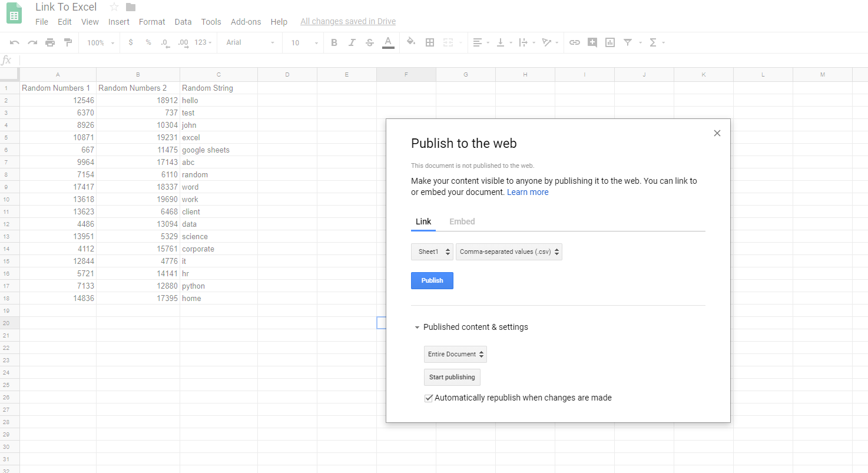
Task: Open the Entire Document dropdown
Action: [455, 355]
